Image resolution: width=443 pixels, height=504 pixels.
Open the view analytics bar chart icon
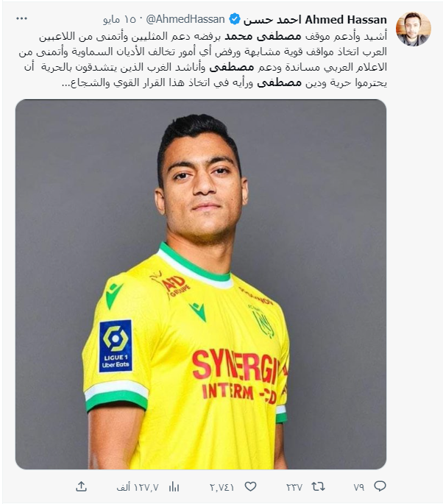[x=174, y=486]
